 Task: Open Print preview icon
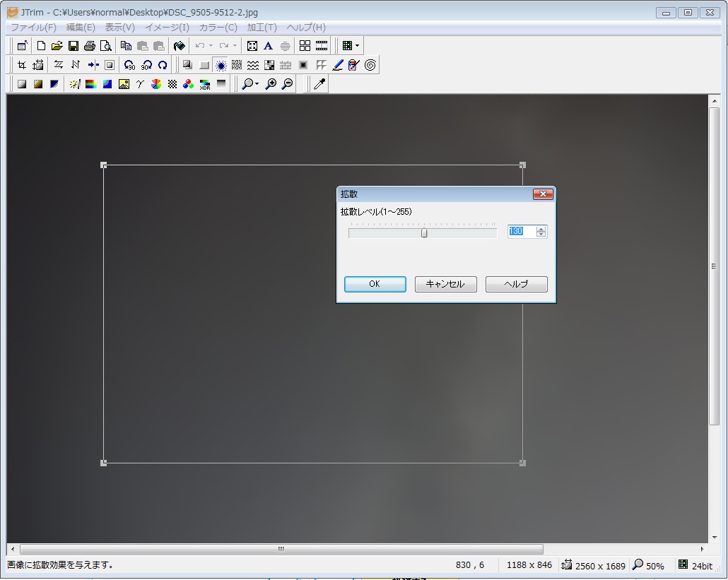coord(105,46)
